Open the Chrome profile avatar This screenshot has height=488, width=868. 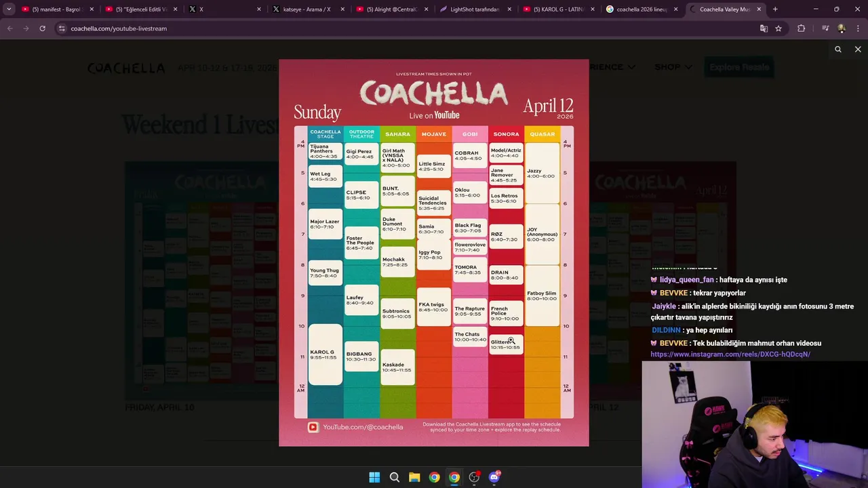tap(842, 28)
